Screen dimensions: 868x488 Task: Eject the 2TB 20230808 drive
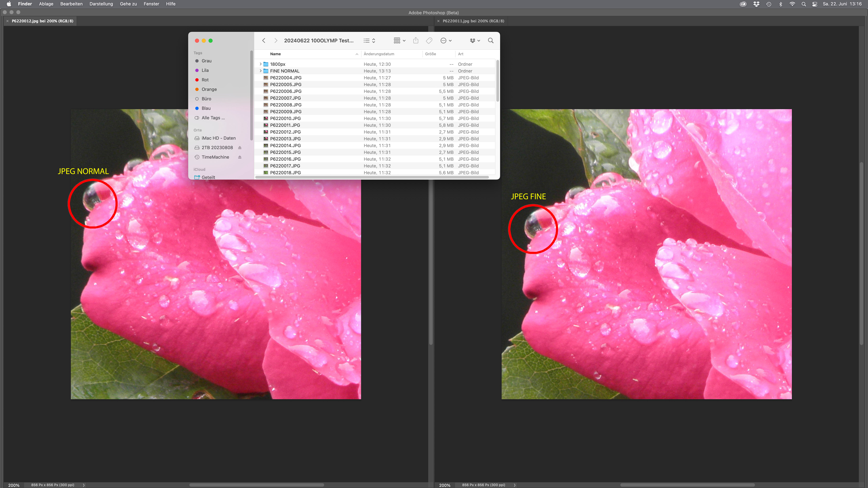[x=240, y=148]
